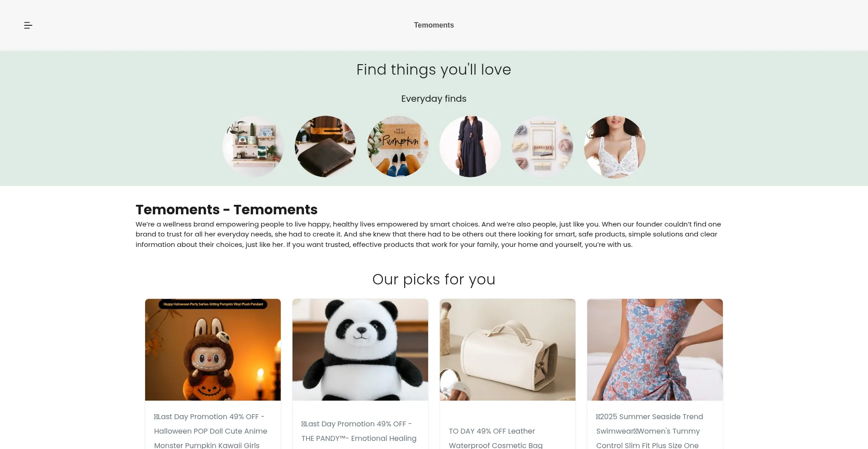
Task: Click the Temoments site title
Action: 434,25
